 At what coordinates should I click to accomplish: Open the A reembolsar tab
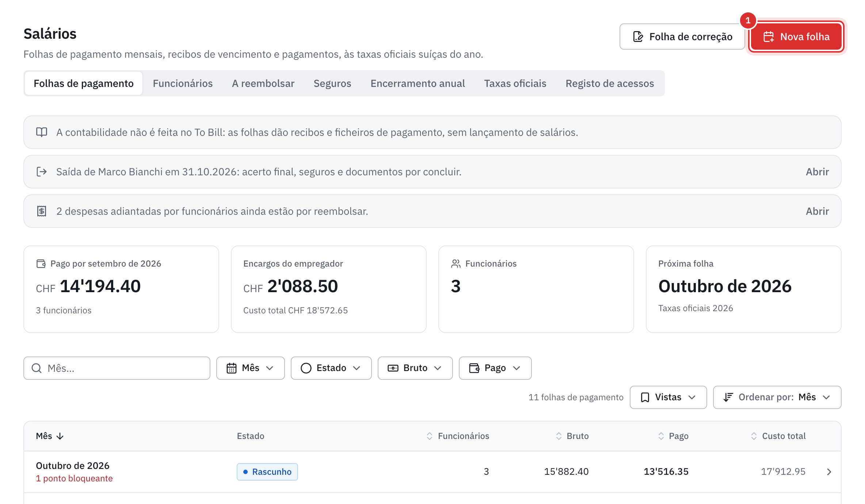click(263, 83)
